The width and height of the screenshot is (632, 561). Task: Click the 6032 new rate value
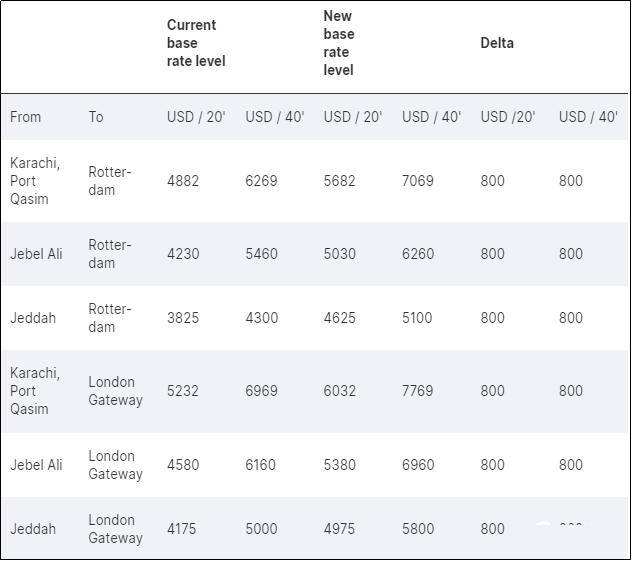pos(340,391)
